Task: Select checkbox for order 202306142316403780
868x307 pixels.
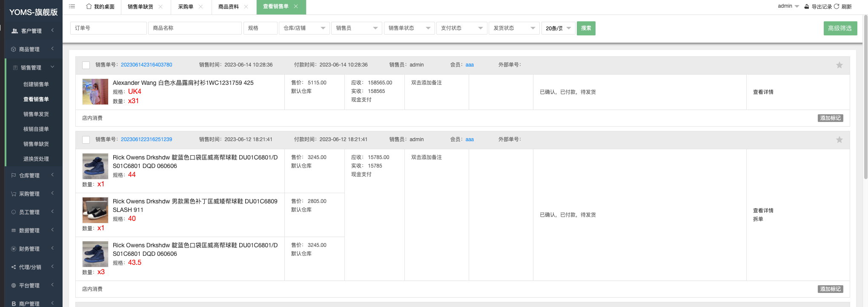Action: coord(86,65)
